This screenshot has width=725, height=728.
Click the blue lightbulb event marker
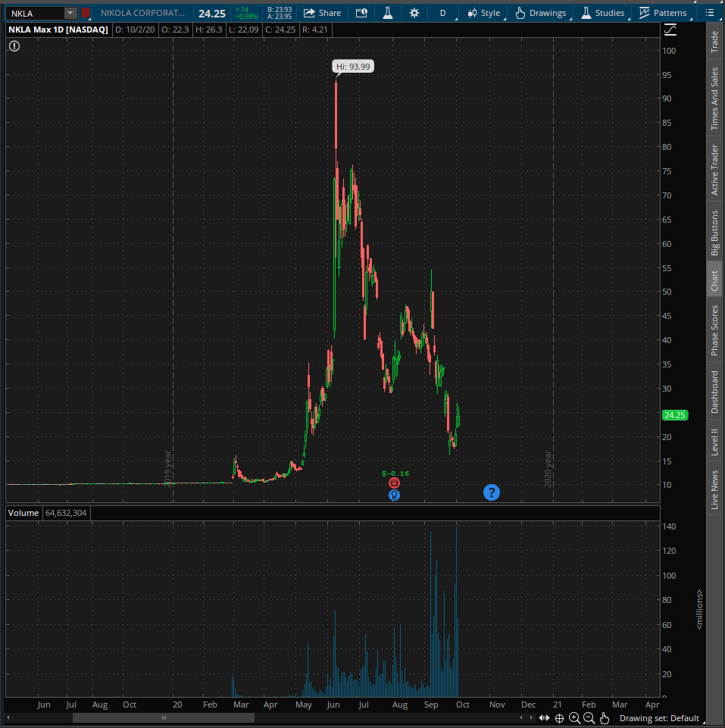tap(394, 495)
